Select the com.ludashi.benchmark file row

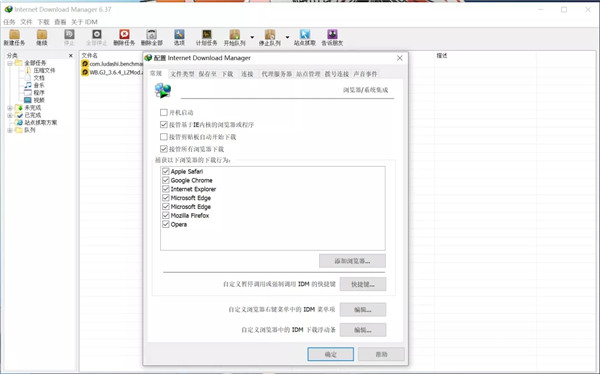click(x=112, y=64)
